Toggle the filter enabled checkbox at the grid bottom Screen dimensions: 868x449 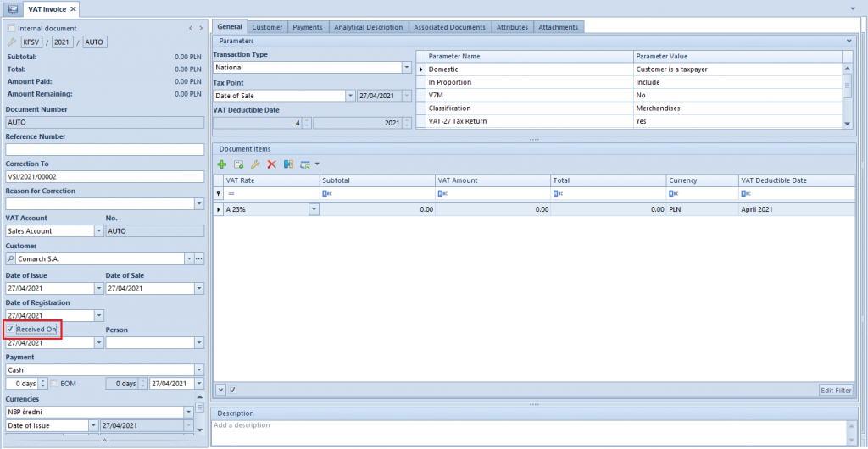[233, 390]
